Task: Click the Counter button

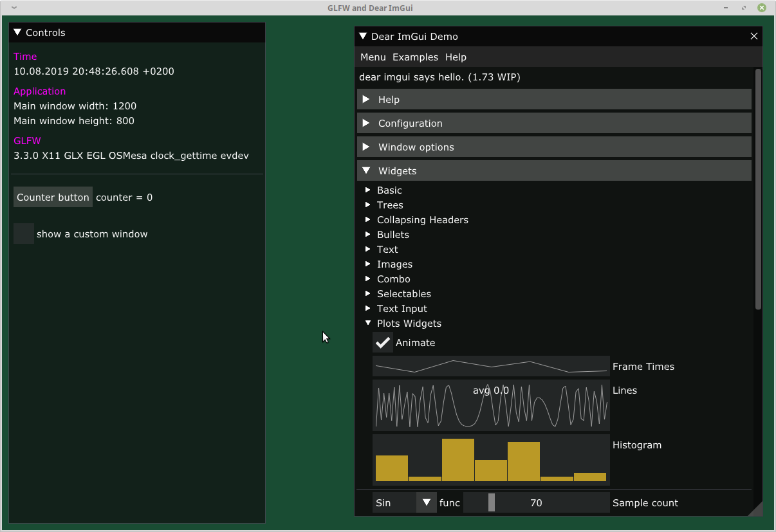Action: (x=53, y=197)
